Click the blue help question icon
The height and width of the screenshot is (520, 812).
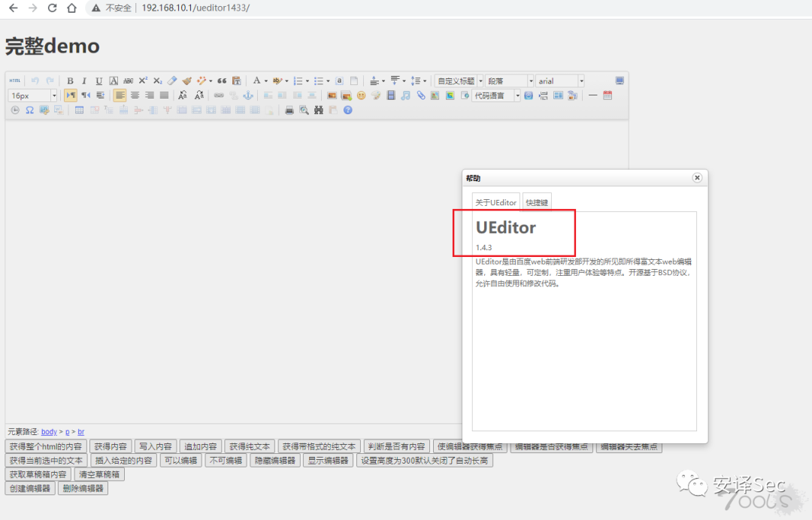click(347, 110)
